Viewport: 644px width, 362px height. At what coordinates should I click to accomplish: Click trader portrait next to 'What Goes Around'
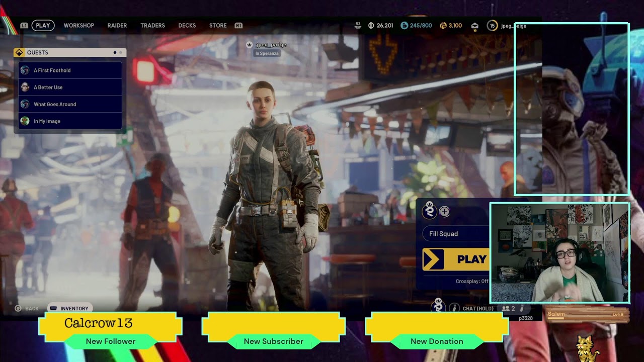[x=25, y=104]
